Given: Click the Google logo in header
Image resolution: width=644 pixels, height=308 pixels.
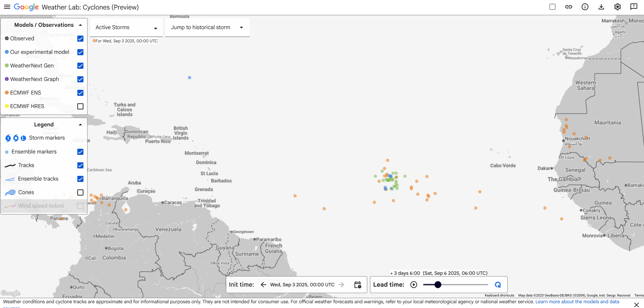Looking at the screenshot, I should (x=26, y=7).
